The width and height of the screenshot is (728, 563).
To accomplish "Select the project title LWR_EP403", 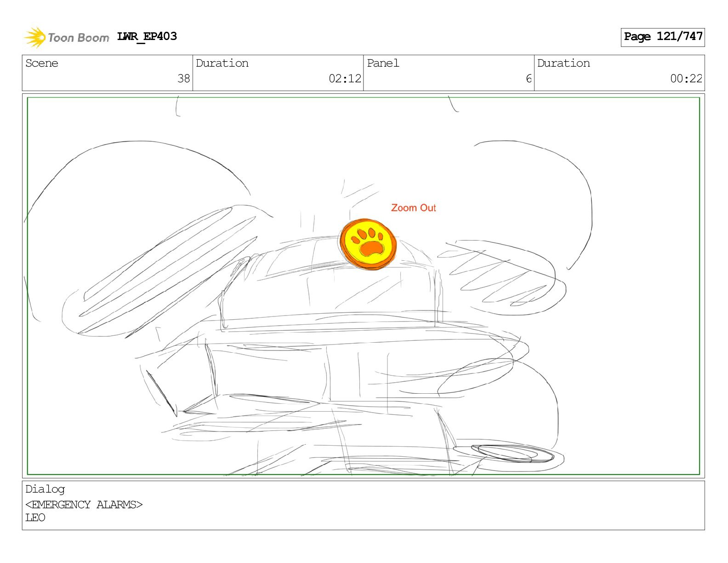I will (147, 37).
